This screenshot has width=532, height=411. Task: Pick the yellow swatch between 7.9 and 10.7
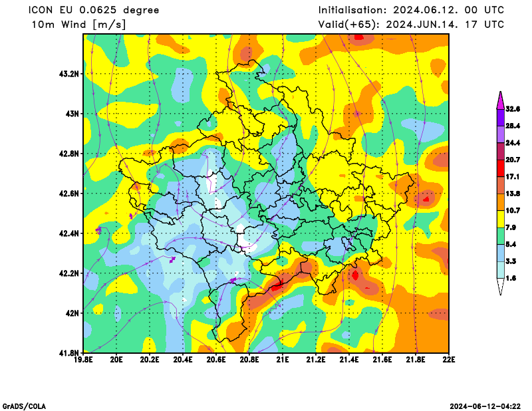click(501, 219)
